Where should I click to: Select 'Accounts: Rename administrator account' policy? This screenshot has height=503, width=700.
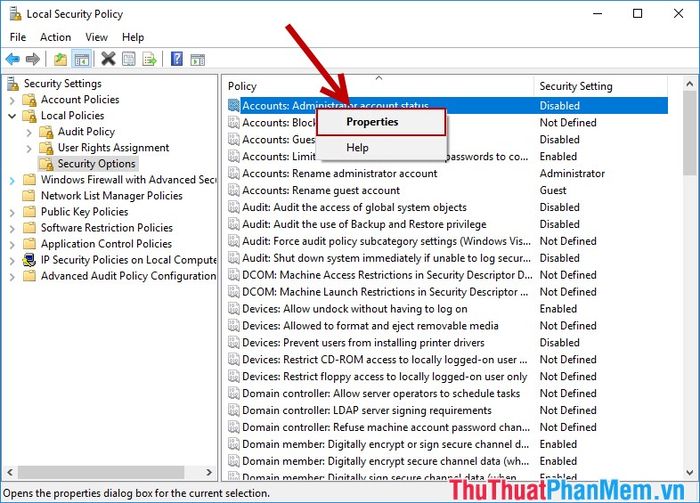coord(339,173)
